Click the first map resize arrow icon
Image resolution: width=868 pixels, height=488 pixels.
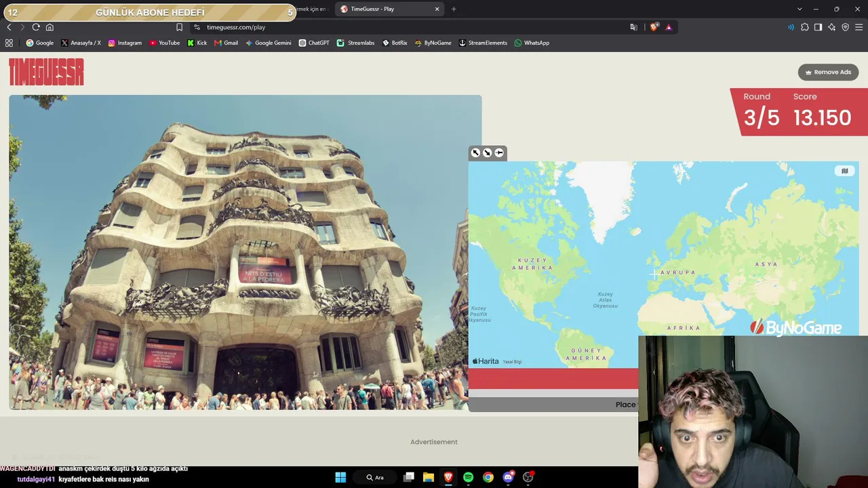[475, 152]
